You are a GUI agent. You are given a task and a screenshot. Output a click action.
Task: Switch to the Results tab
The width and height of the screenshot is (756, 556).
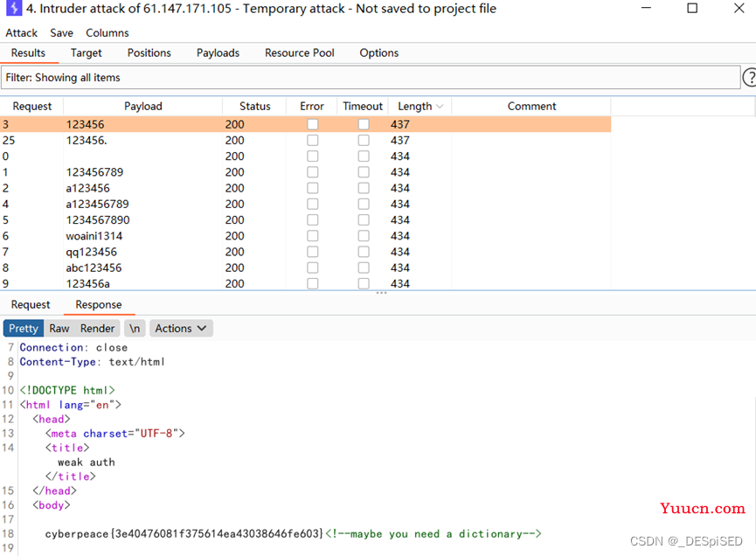click(x=29, y=53)
